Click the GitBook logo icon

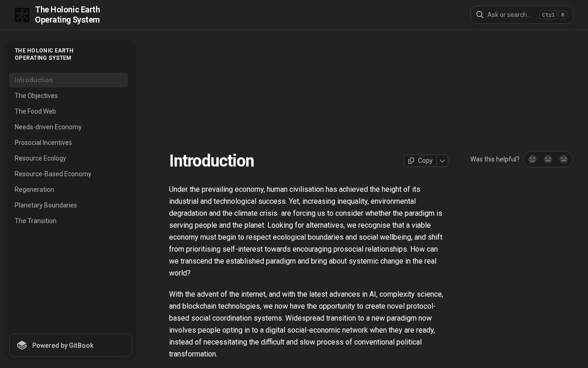(22, 345)
